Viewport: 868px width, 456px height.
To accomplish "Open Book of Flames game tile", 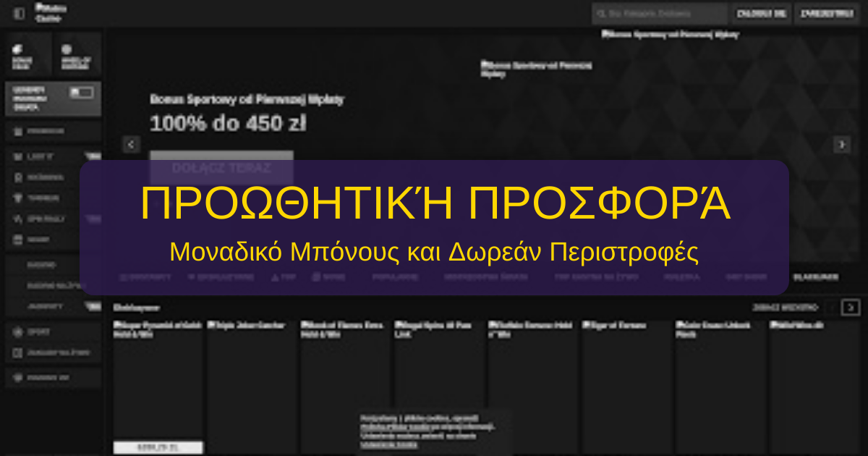I will click(x=345, y=387).
